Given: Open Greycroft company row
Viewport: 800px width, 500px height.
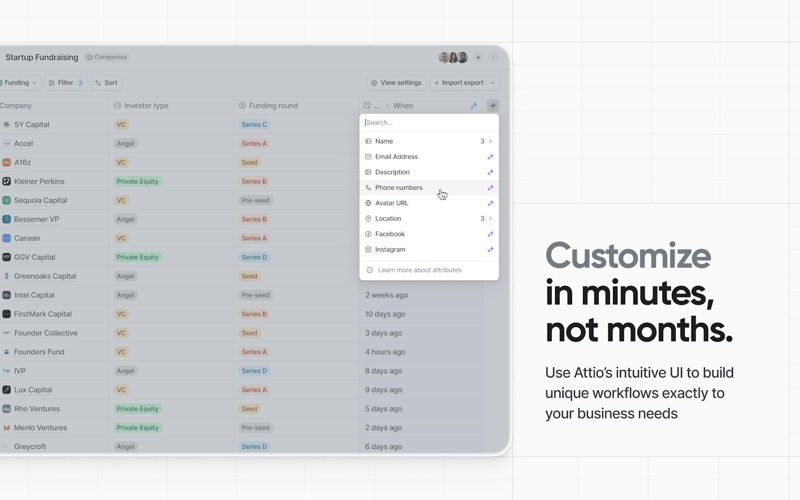Looking at the screenshot, I should pos(30,446).
